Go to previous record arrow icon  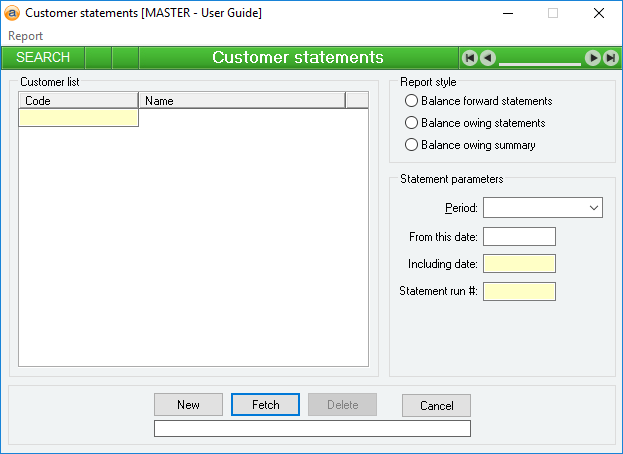(487, 58)
